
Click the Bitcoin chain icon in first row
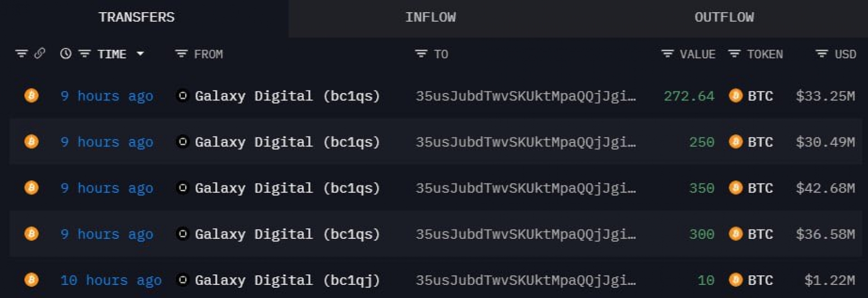(x=31, y=96)
